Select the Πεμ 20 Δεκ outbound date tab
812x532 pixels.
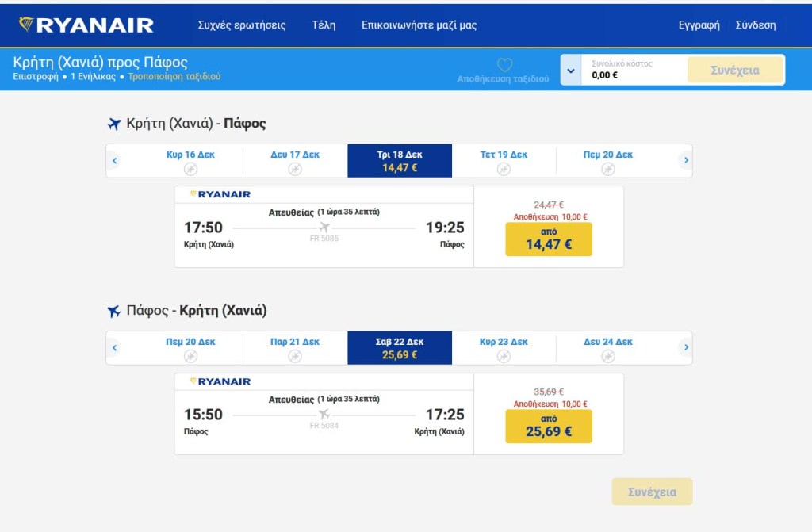pos(608,161)
